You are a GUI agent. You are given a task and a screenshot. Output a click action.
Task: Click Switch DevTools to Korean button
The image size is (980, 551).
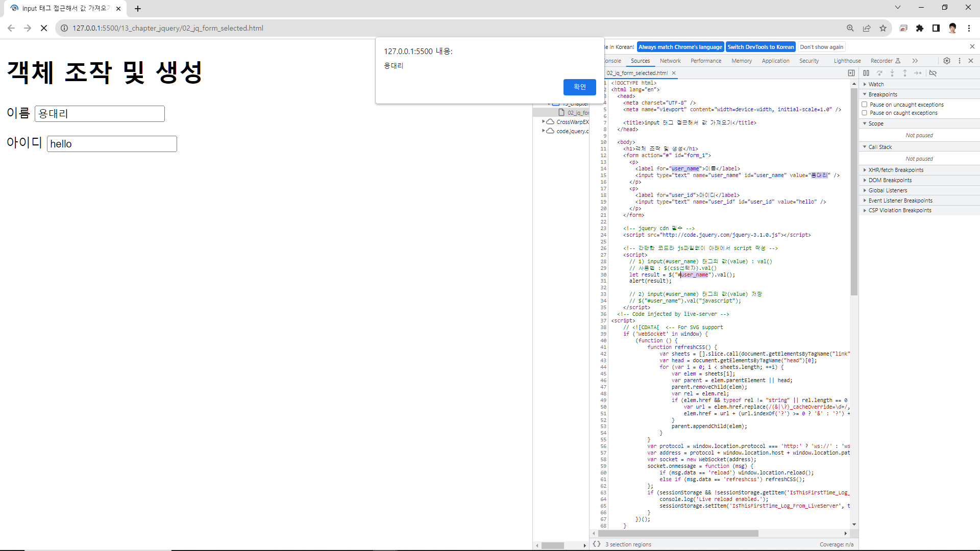pyautogui.click(x=761, y=47)
